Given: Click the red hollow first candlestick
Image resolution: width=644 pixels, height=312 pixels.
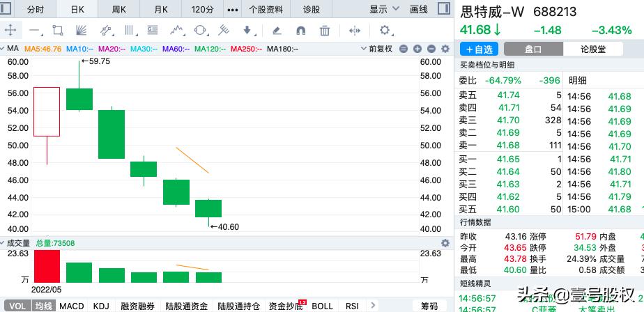Looking at the screenshot, I should (47, 111).
